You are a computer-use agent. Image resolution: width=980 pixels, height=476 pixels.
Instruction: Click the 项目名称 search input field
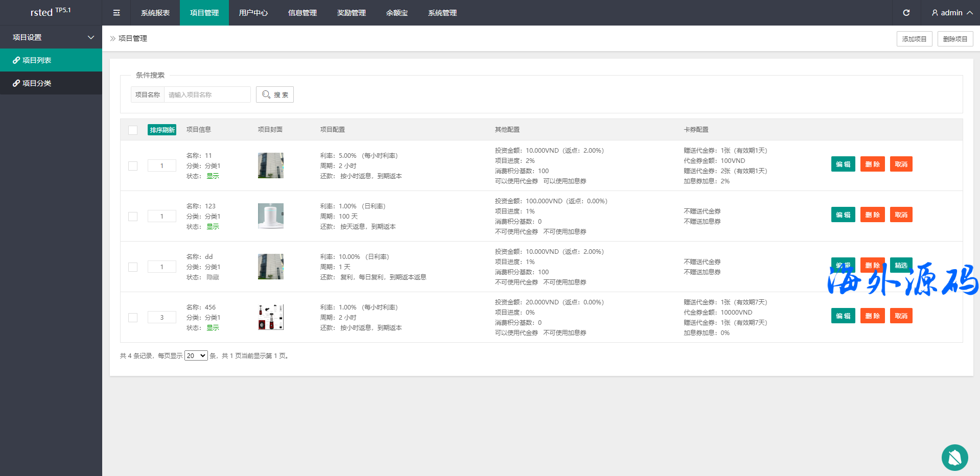(x=207, y=94)
